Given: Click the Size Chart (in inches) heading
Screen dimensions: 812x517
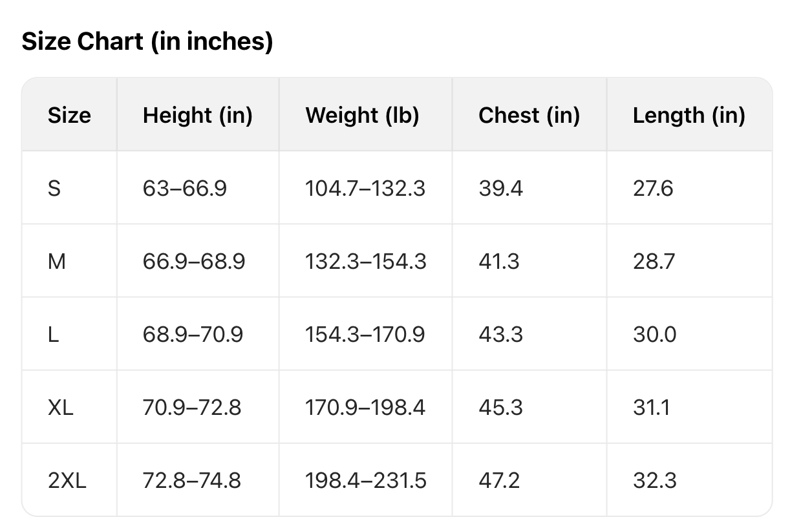Looking at the screenshot, I should click(x=147, y=42).
